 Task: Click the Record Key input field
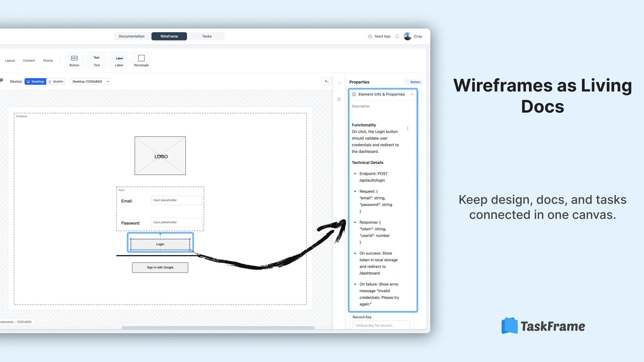(381, 325)
